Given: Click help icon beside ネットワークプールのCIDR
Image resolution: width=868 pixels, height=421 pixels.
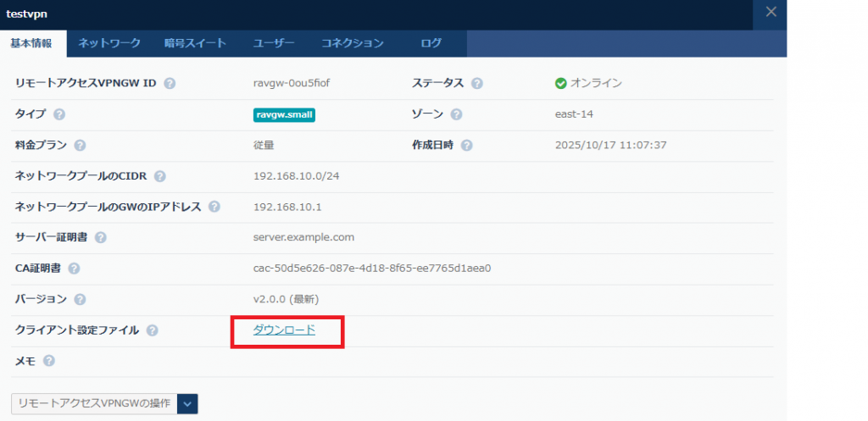Looking at the screenshot, I should 160,176.
